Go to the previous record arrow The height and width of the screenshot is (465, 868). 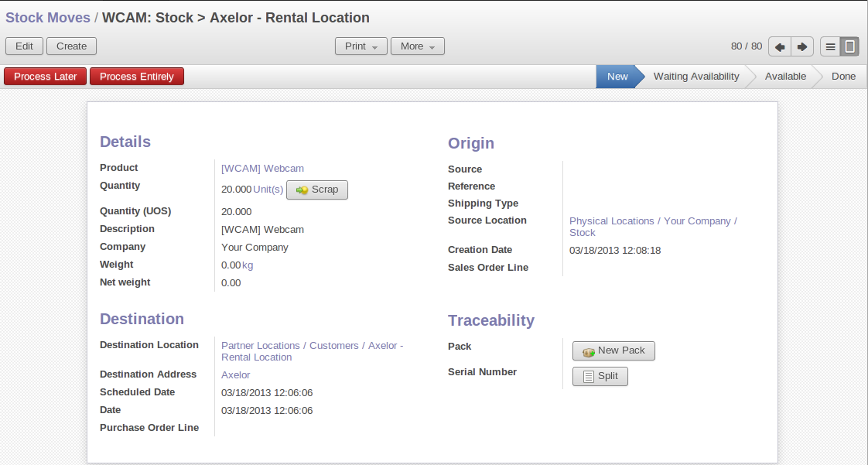click(x=780, y=46)
